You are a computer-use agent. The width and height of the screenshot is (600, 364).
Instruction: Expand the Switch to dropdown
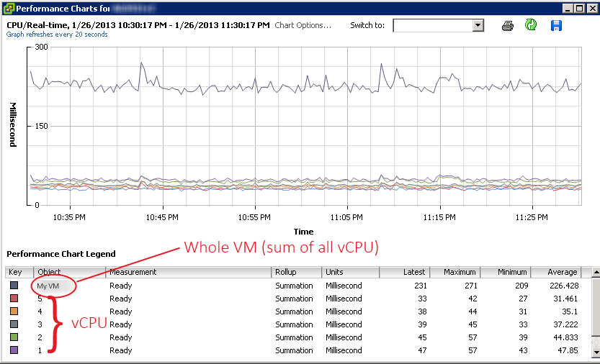coord(478,25)
